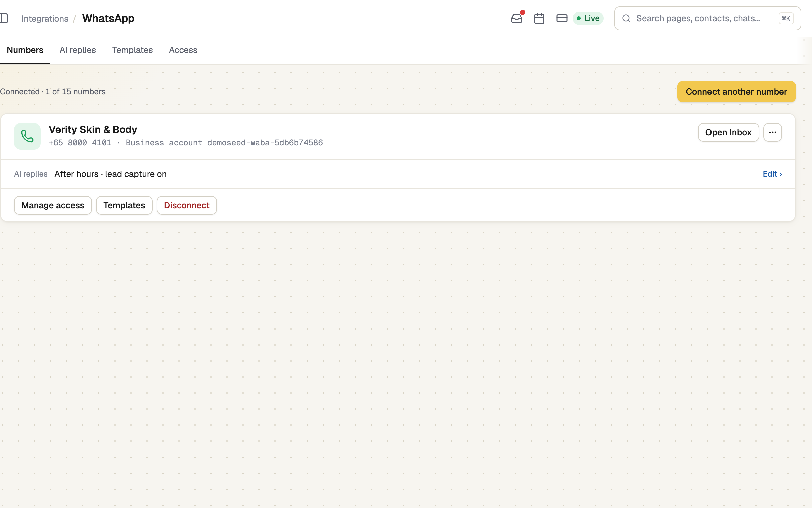Click the WhatsApp page title
This screenshot has height=508, width=812.
coord(109,18)
